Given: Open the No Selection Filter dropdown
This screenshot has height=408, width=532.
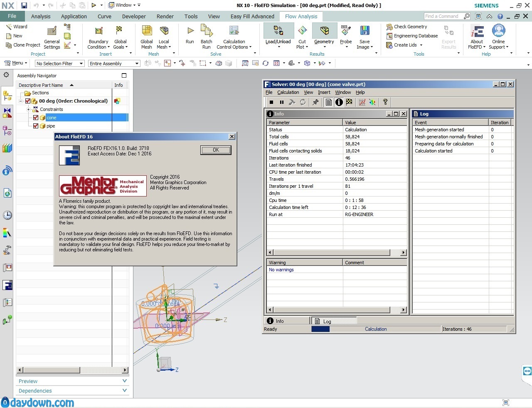Looking at the screenshot, I should click(60, 64).
